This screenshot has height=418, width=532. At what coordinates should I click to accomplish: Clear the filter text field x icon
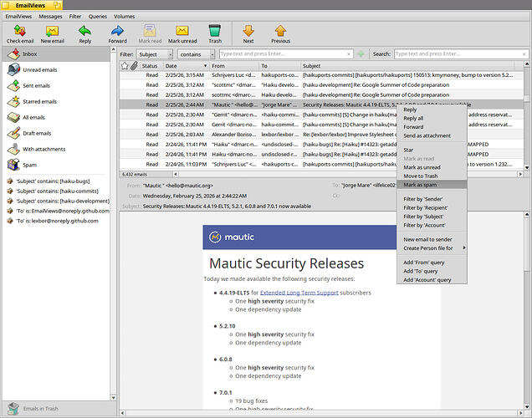349,54
